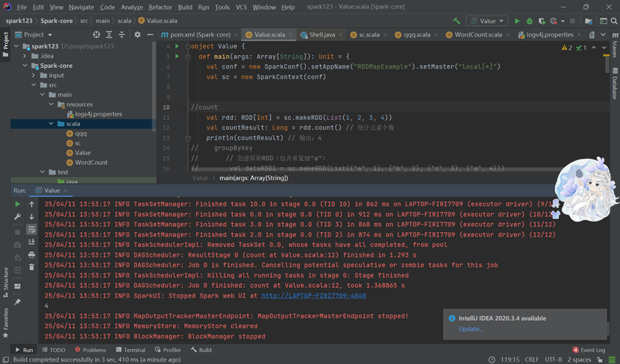Run the Value configuration with green arrow

pyautogui.click(x=517, y=21)
